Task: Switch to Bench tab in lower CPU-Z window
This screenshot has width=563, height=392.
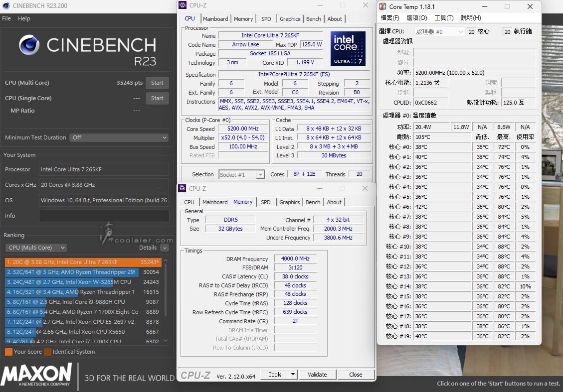Action: [313, 202]
